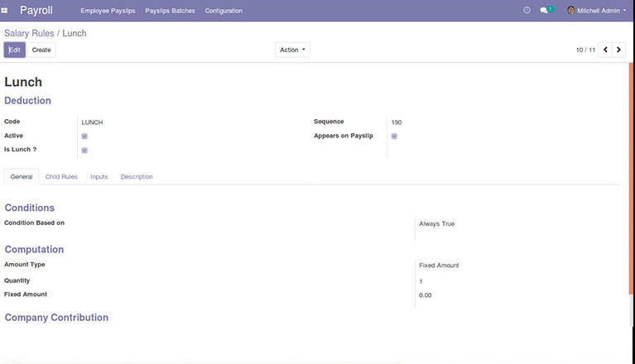Viewport: 635px width, 364px height.
Task: Click the Computation section heading
Action: [34, 249]
